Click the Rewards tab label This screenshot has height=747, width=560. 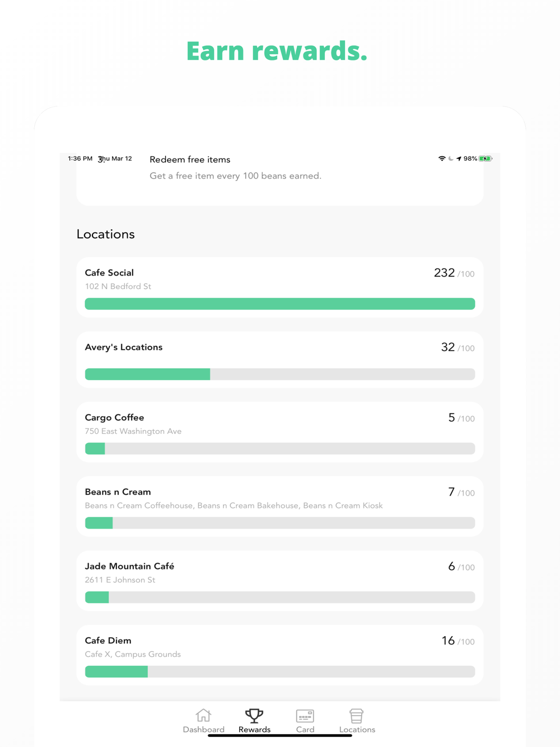tap(254, 730)
